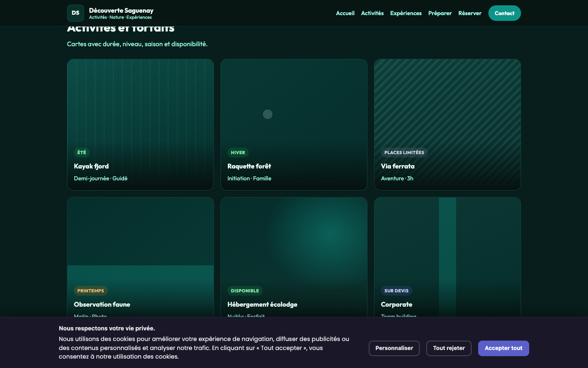Click the ÉTÉ season badge

[82, 153]
